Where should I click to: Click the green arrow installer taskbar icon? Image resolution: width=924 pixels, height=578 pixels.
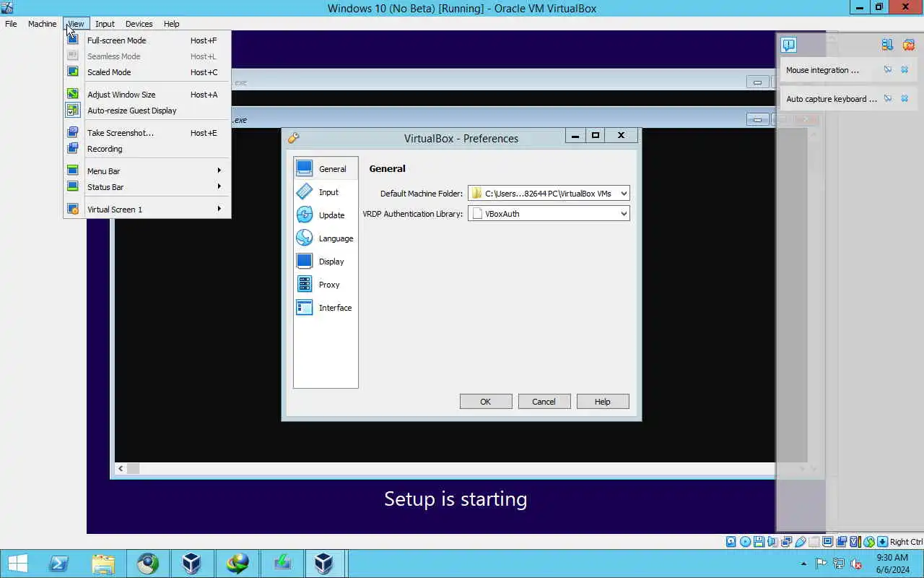[x=282, y=564]
